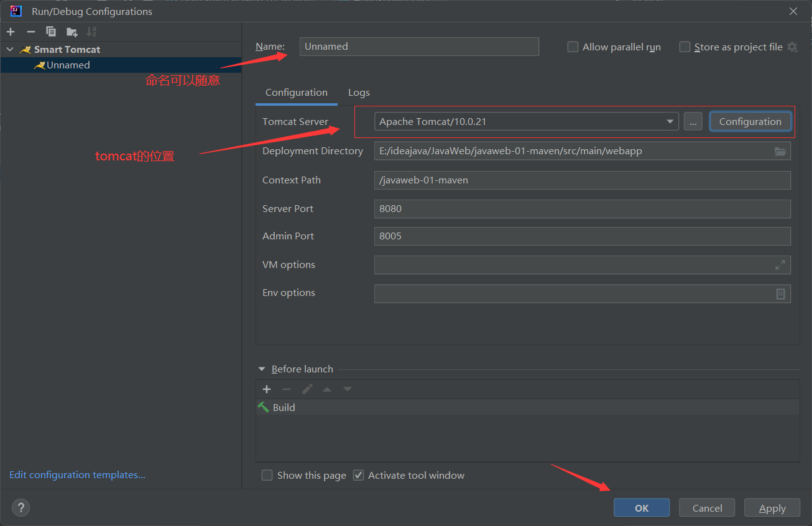The width and height of the screenshot is (812, 526).
Task: Switch to the Configuration tab
Action: pos(297,93)
